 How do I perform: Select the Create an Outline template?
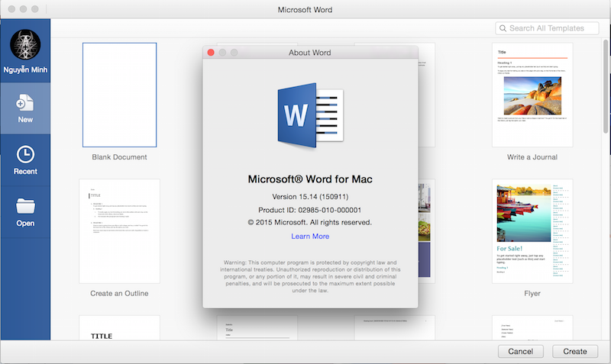pos(119,230)
